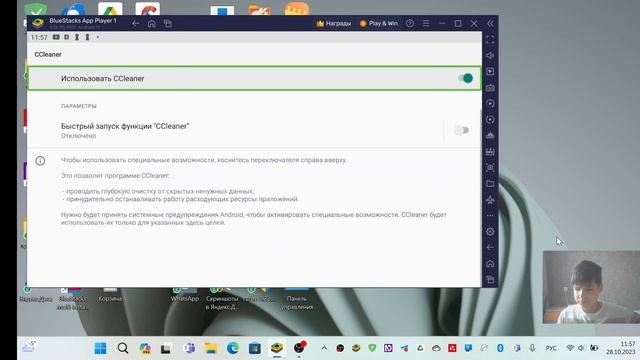Toggle fullscreen in BlueStacks sidebar

490,40
